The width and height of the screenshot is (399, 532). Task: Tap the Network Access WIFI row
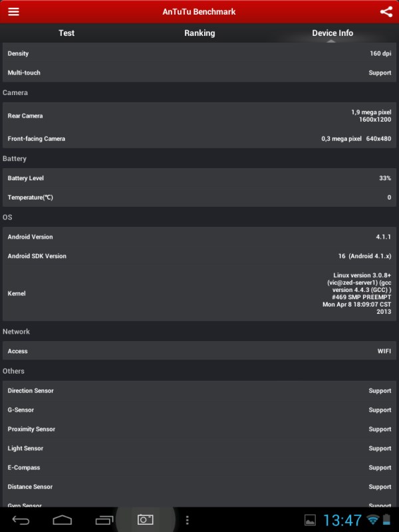point(199,351)
